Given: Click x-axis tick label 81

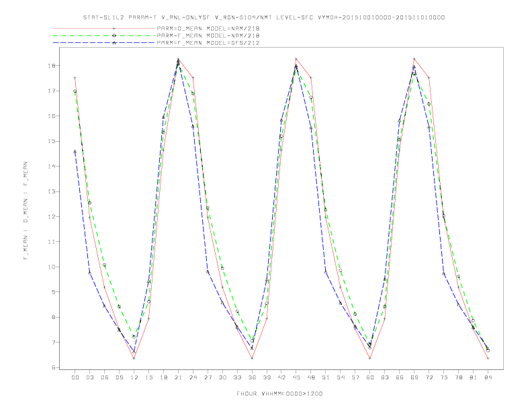Looking at the screenshot, I should 474,377.
